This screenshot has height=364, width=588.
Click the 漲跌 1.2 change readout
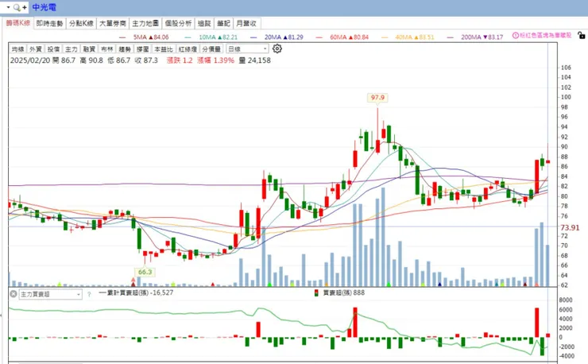coord(180,60)
